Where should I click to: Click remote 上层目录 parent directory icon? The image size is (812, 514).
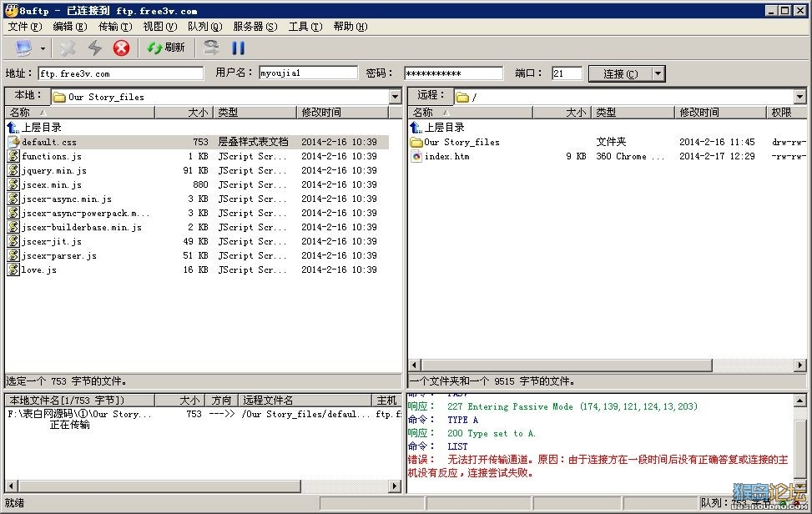416,128
